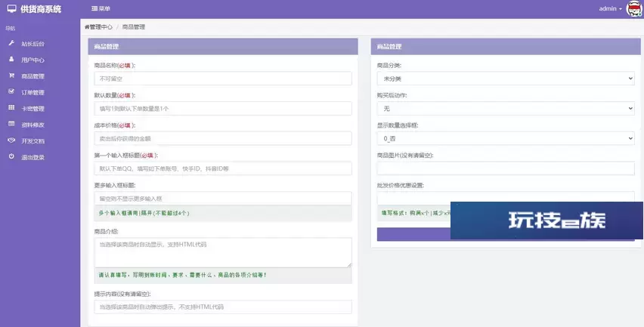This screenshot has width=644, height=327.
Task: Click the checkmark icon for 订单管理
Action: 11,91
